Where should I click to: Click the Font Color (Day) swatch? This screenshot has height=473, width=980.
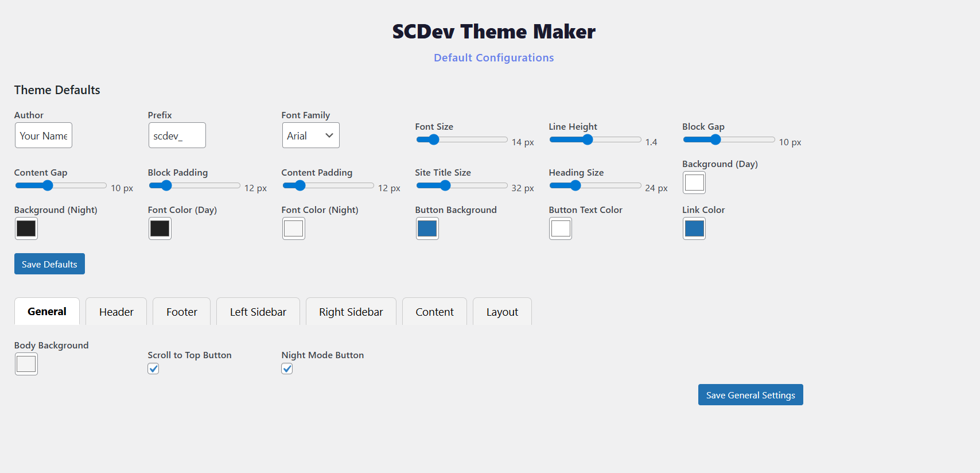pos(160,228)
